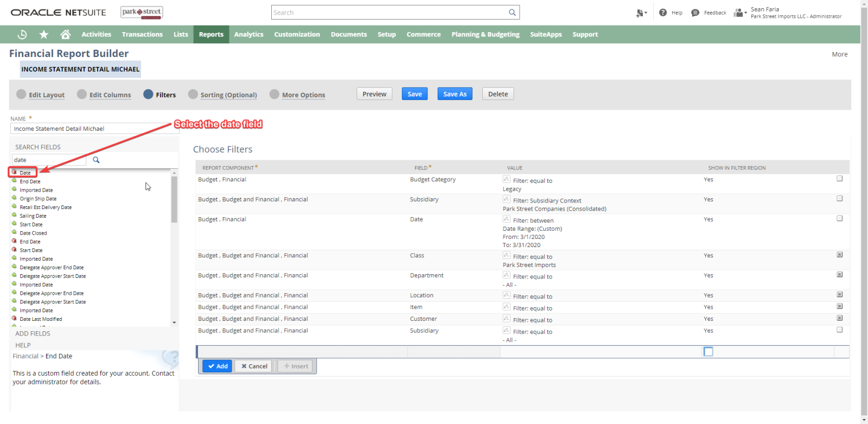Open the Shortcuts star icon
The width and height of the screenshot is (868, 424).
pyautogui.click(x=44, y=34)
